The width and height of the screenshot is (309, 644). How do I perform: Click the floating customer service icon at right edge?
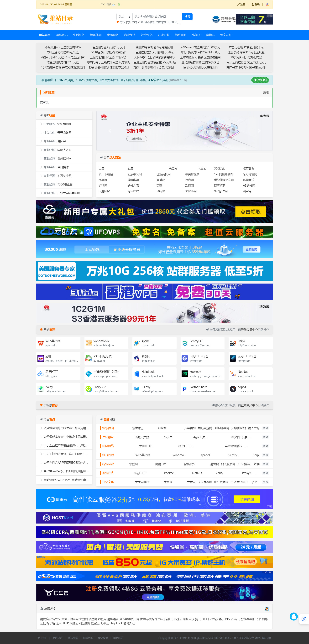(304, 619)
